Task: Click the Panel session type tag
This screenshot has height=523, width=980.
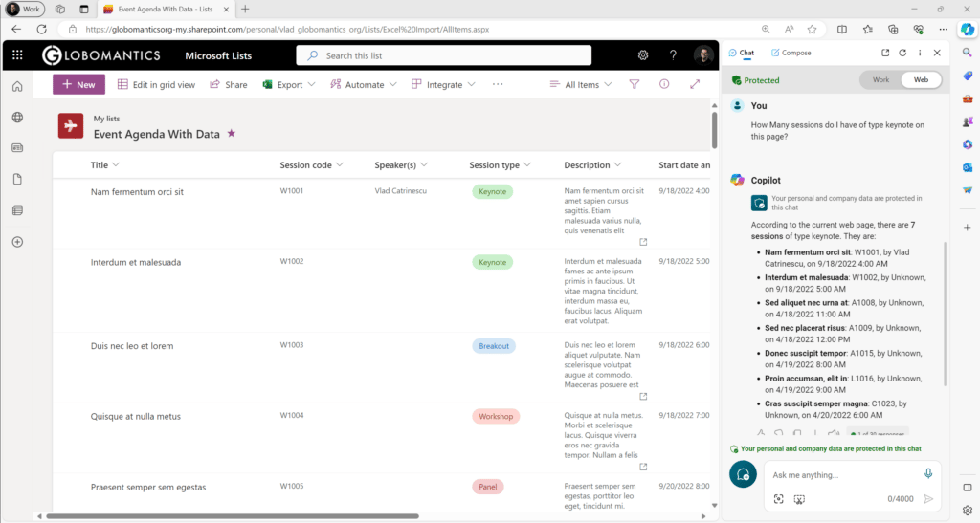Action: coord(487,487)
